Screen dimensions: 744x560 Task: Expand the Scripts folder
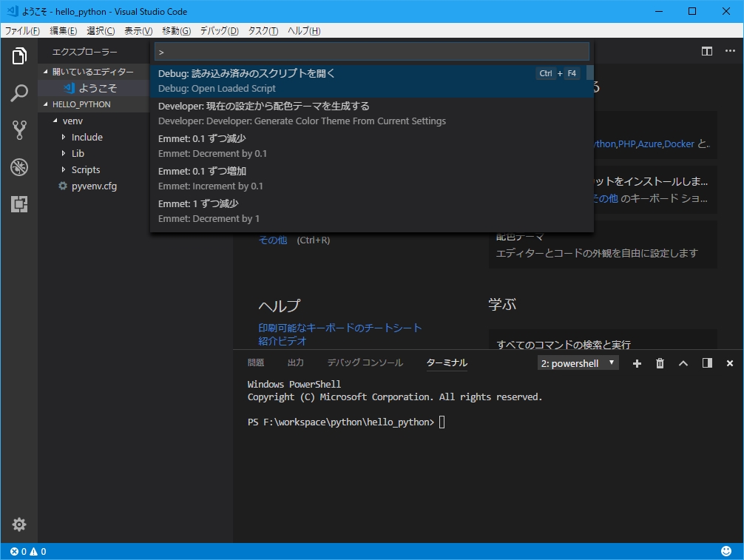click(64, 169)
